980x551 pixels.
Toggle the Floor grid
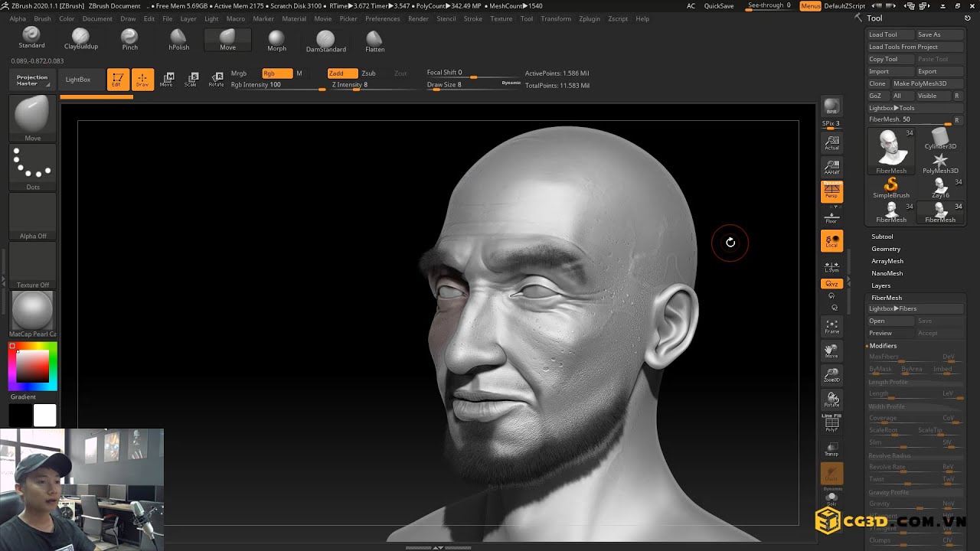pos(831,217)
